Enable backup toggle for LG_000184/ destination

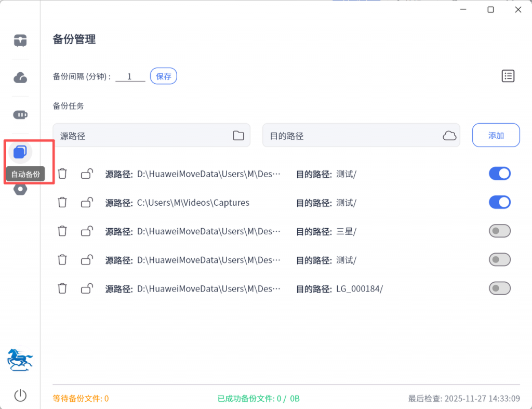click(x=499, y=288)
